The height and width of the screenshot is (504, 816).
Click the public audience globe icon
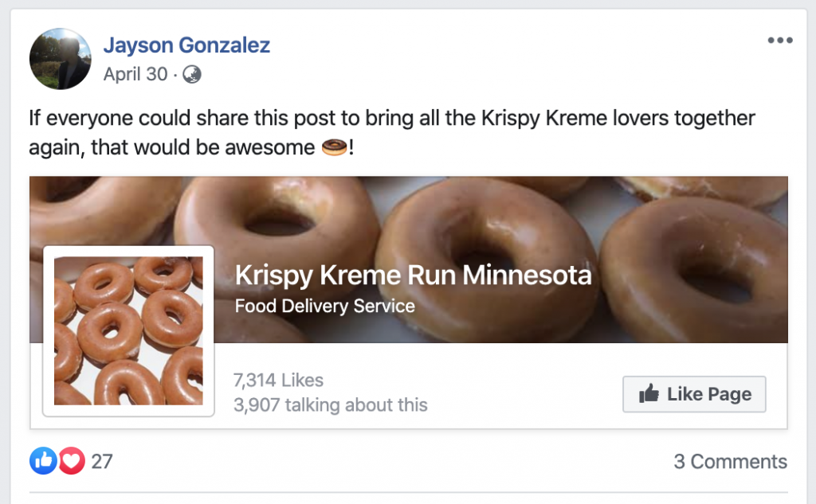coord(192,75)
